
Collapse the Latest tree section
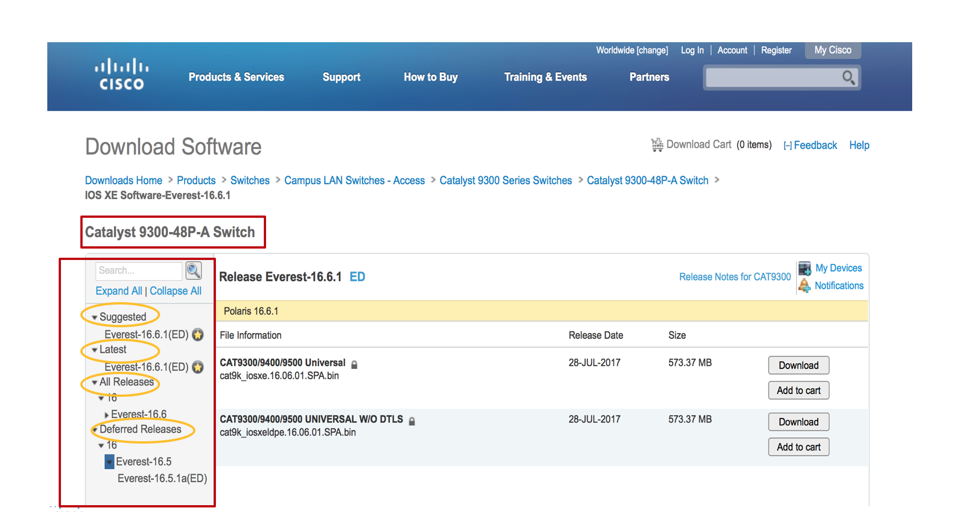(95, 350)
